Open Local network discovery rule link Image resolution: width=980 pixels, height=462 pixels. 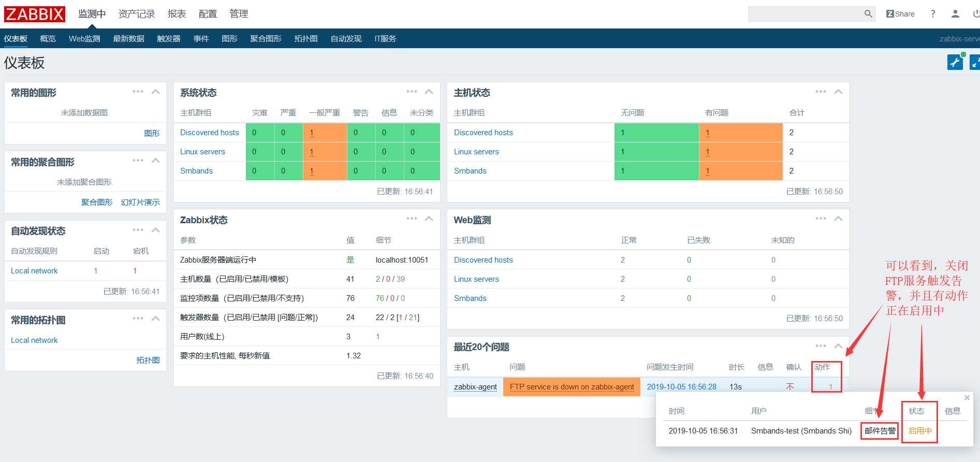[34, 271]
